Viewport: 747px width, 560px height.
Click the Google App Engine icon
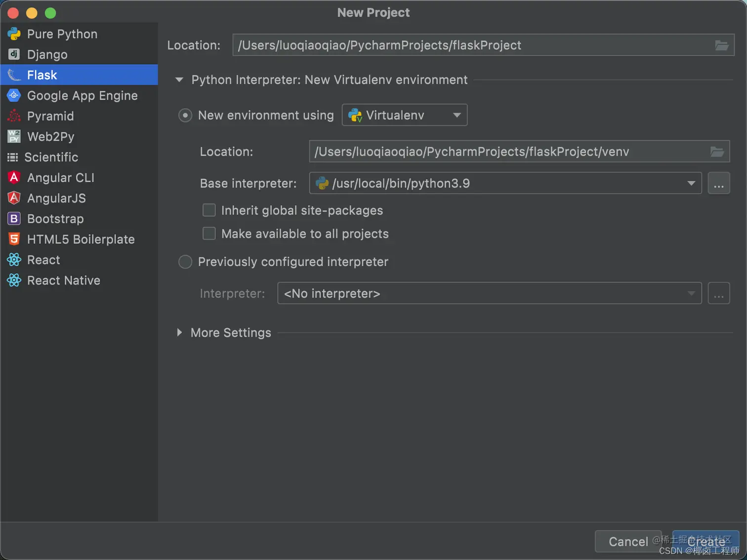pyautogui.click(x=14, y=95)
